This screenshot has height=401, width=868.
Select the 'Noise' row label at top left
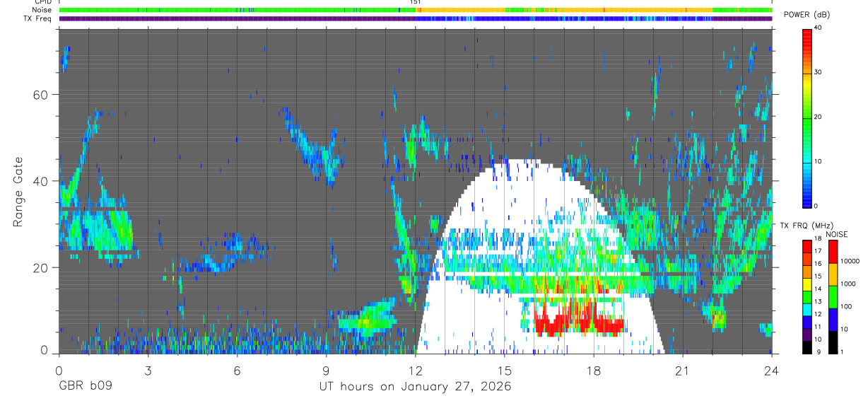[42, 10]
